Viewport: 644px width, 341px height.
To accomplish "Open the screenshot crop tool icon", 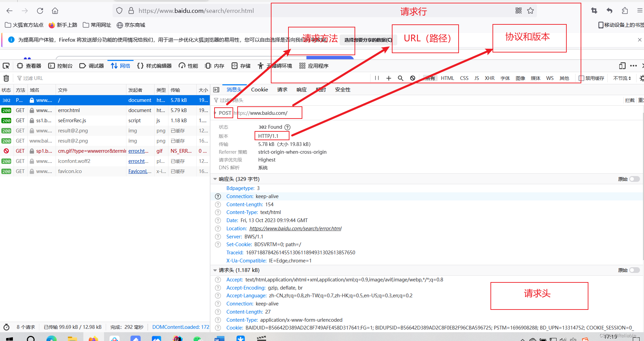I will pyautogui.click(x=594, y=11).
